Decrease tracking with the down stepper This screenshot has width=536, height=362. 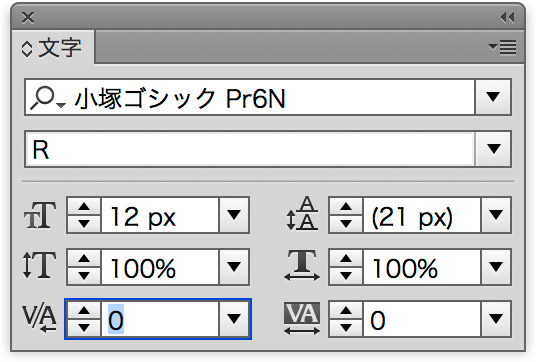click(x=346, y=328)
